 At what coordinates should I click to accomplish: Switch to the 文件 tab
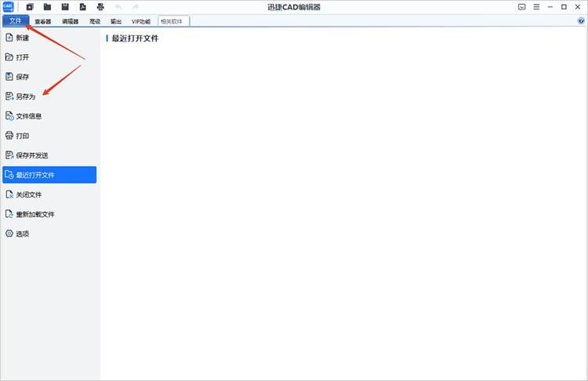[x=16, y=21]
